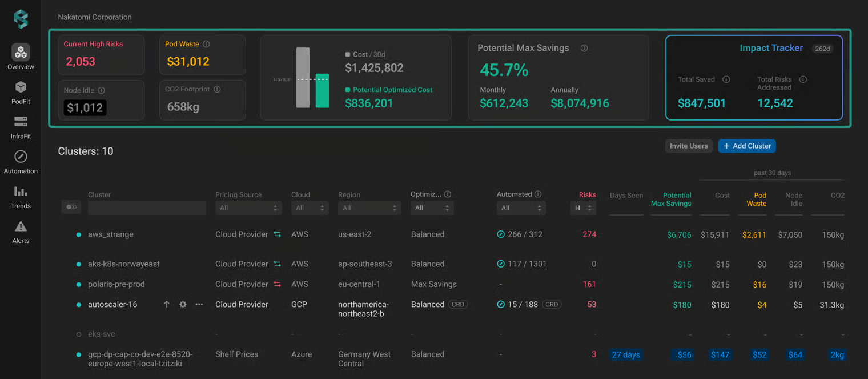Open the Risks H filter dropdown

(583, 208)
